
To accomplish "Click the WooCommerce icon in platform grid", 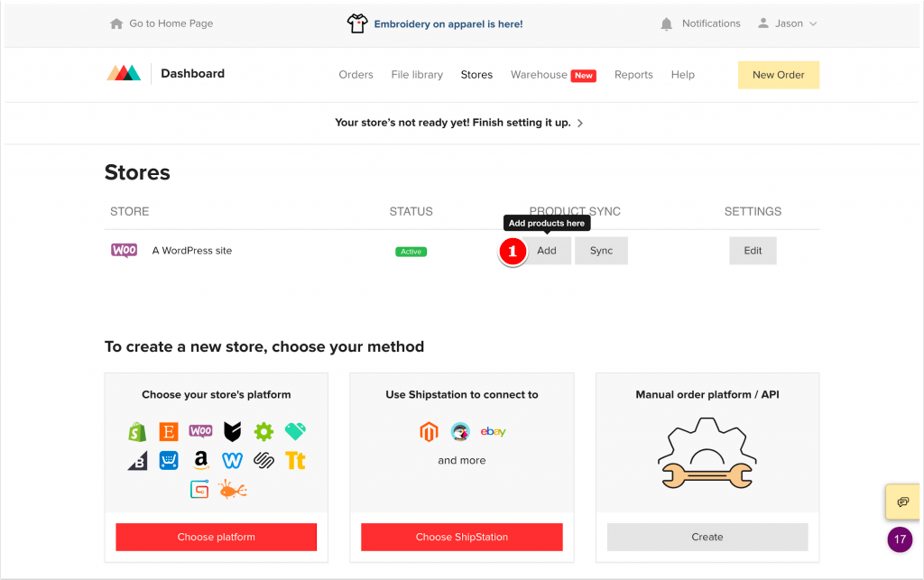I will point(200,431).
